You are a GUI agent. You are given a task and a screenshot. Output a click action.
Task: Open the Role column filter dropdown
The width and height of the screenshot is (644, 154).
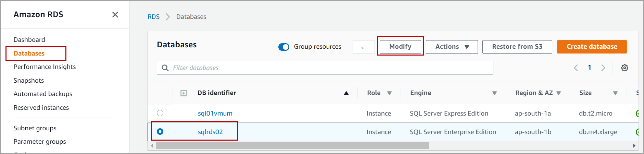389,93
